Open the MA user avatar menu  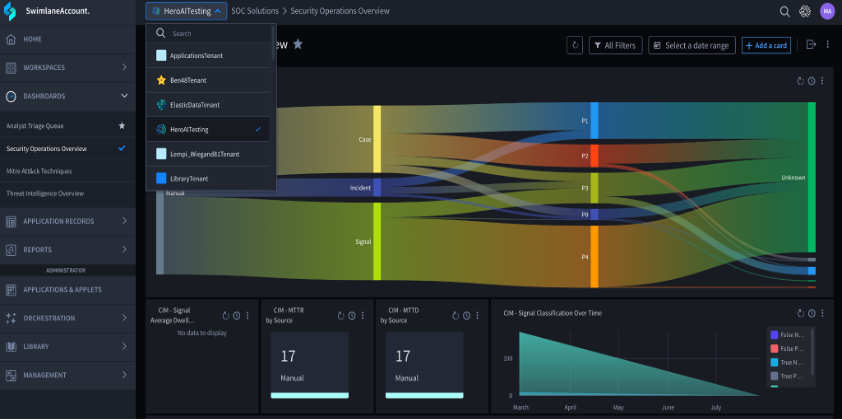click(x=828, y=11)
